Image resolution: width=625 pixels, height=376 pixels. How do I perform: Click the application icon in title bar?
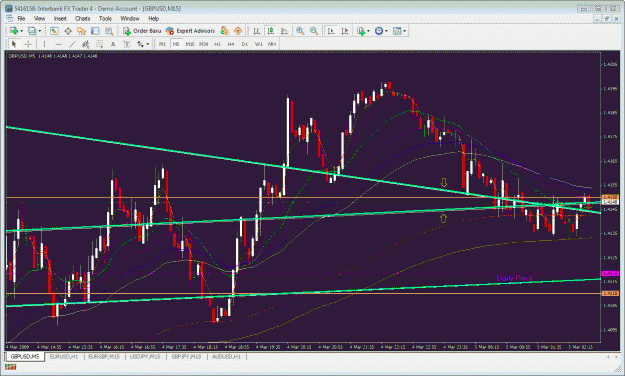tap(9, 8)
